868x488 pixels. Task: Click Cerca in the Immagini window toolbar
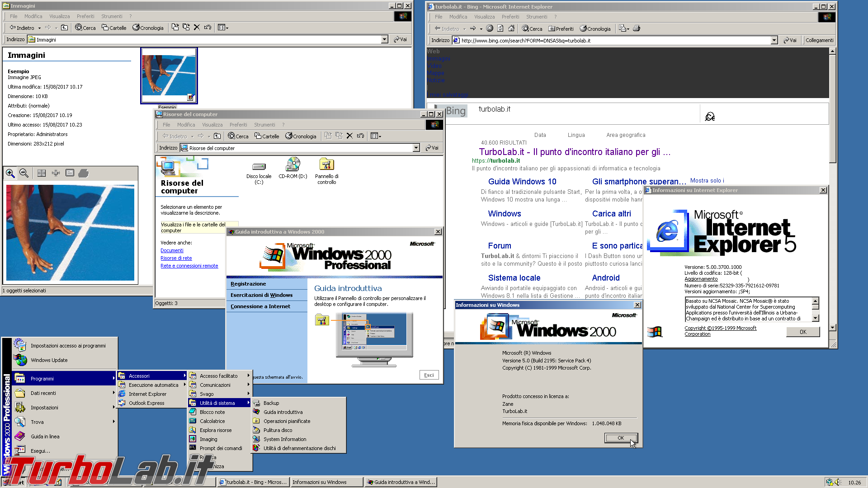pos(85,28)
